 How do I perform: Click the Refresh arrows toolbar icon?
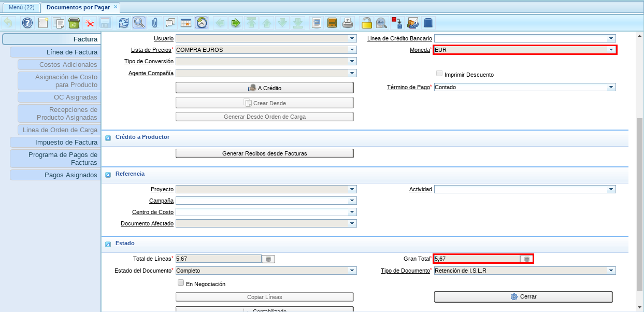pos(123,23)
